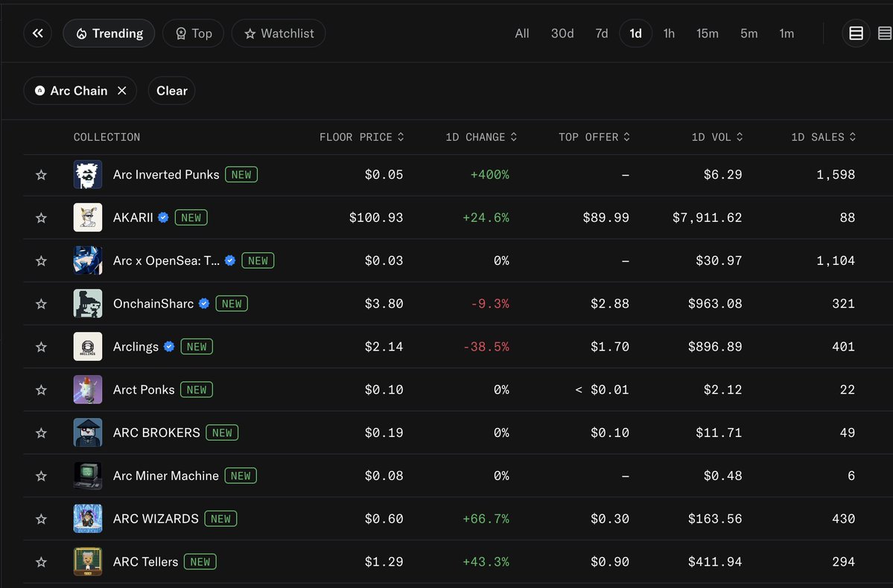Star Arclings for watchlist

point(41,347)
